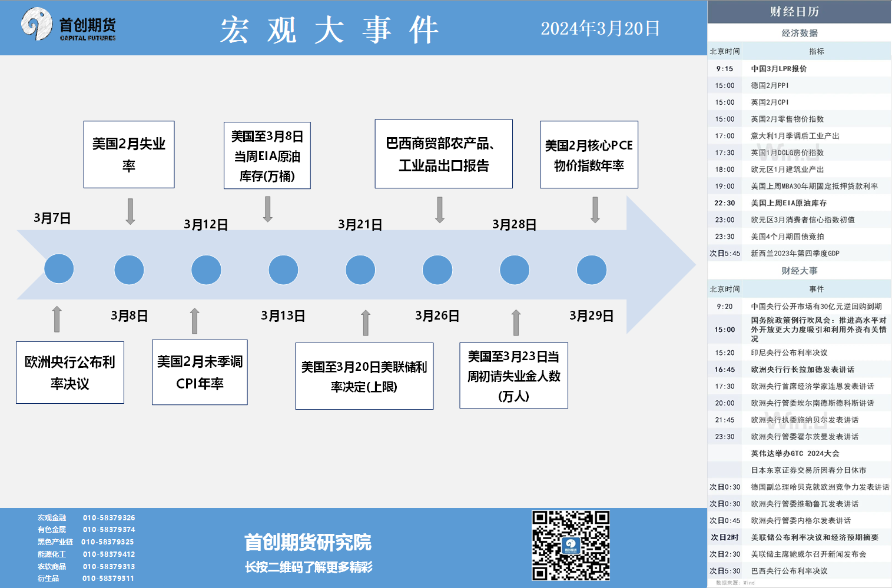Click the 德国副总理哈贝克 speech row
This screenshot has width=892, height=588.
[799, 487]
